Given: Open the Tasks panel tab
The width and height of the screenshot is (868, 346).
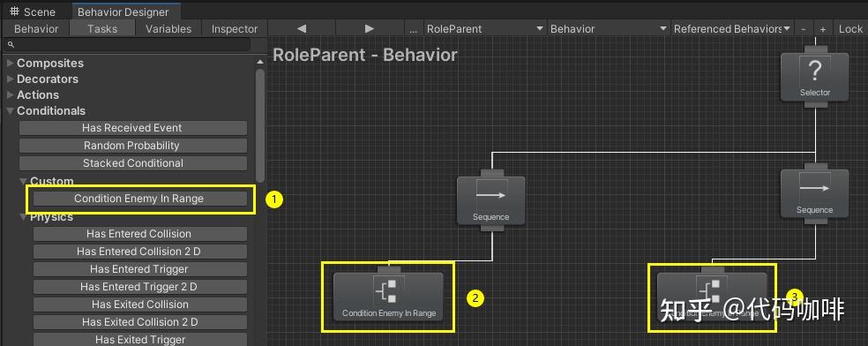Looking at the screenshot, I should [102, 29].
